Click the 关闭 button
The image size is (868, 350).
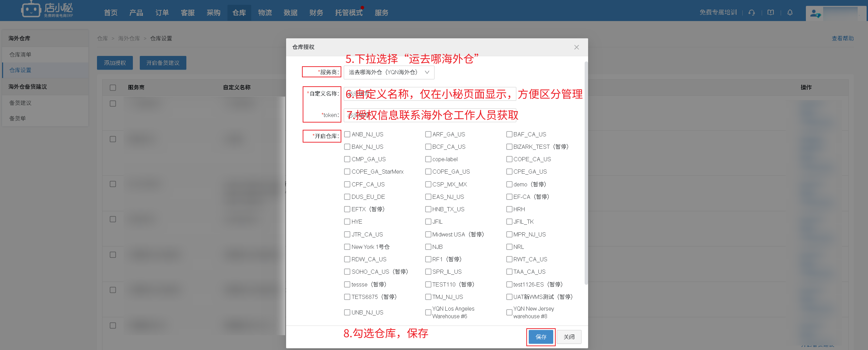pyautogui.click(x=569, y=337)
